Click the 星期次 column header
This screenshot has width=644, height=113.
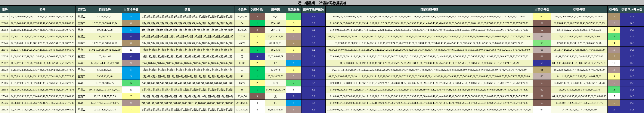pos(82,9)
